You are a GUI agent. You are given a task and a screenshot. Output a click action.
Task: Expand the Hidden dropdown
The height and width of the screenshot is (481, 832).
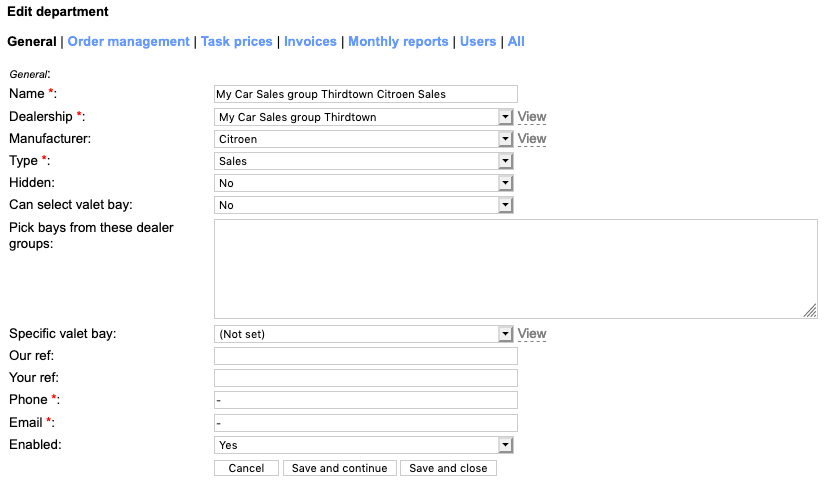pos(364,183)
